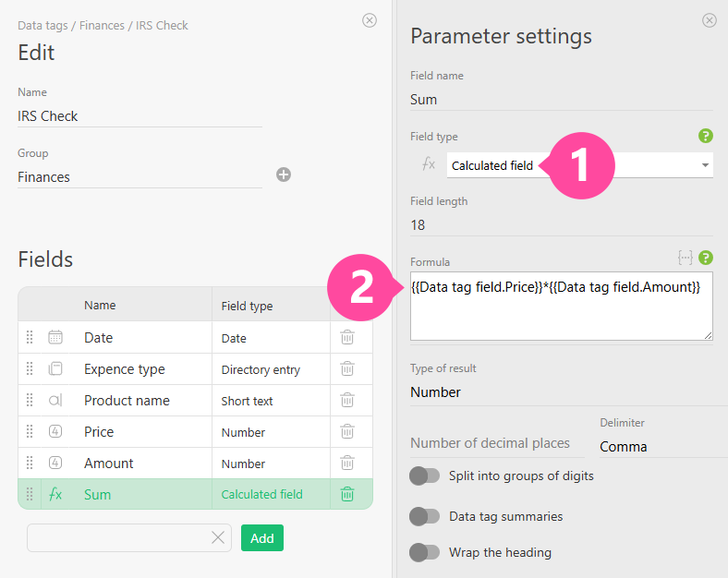The image size is (728, 578).
Task: Clear the new field input with X
Action: [x=218, y=537]
